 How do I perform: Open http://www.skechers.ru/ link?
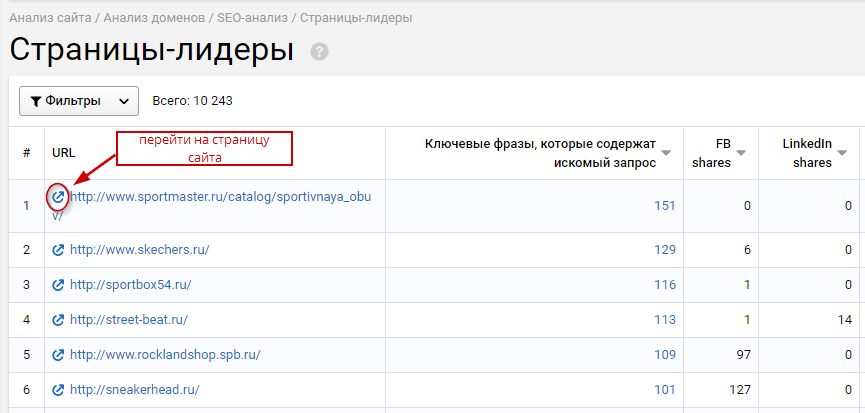pyautogui.click(x=140, y=250)
